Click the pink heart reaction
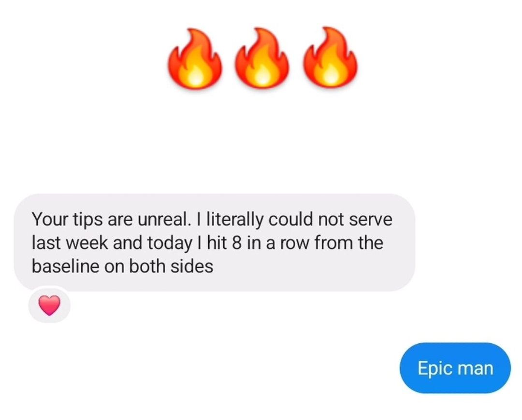The image size is (522, 420). (x=50, y=305)
